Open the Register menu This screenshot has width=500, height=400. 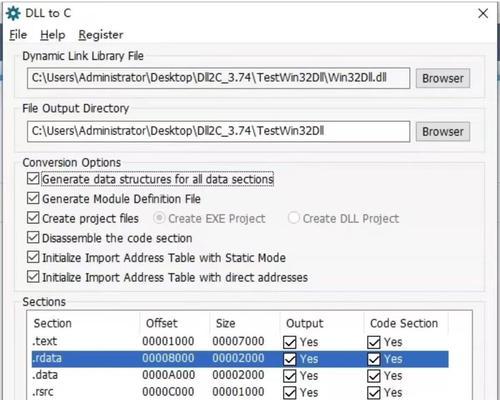coord(101,35)
